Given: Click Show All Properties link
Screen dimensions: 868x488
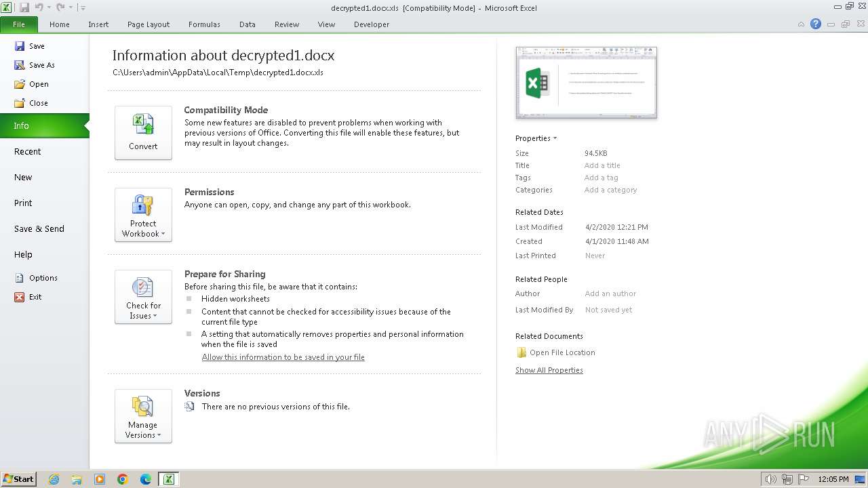Looking at the screenshot, I should point(549,370).
